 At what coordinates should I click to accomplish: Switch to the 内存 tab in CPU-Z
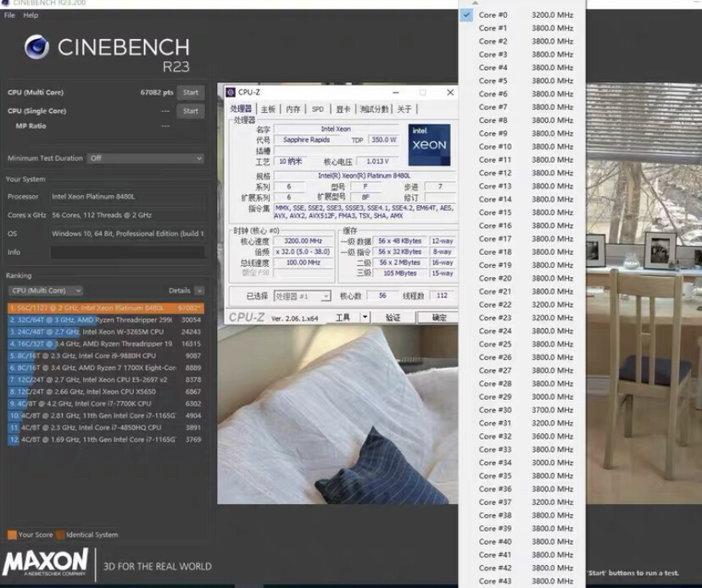[292, 109]
